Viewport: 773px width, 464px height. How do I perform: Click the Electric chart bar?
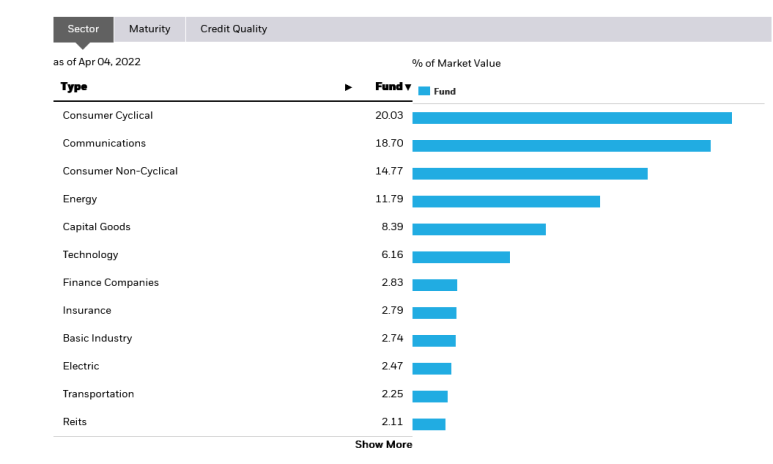click(x=432, y=369)
